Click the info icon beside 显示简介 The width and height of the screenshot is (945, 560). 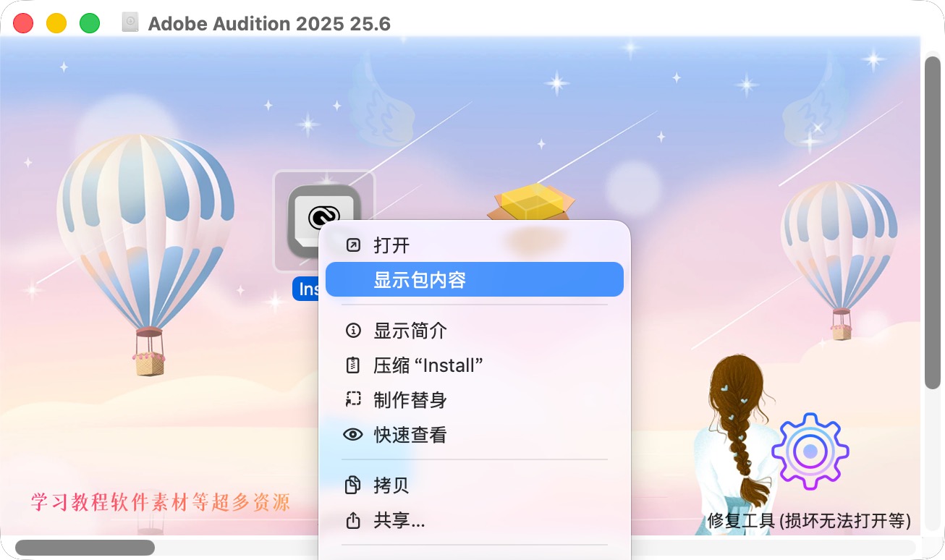tap(353, 331)
